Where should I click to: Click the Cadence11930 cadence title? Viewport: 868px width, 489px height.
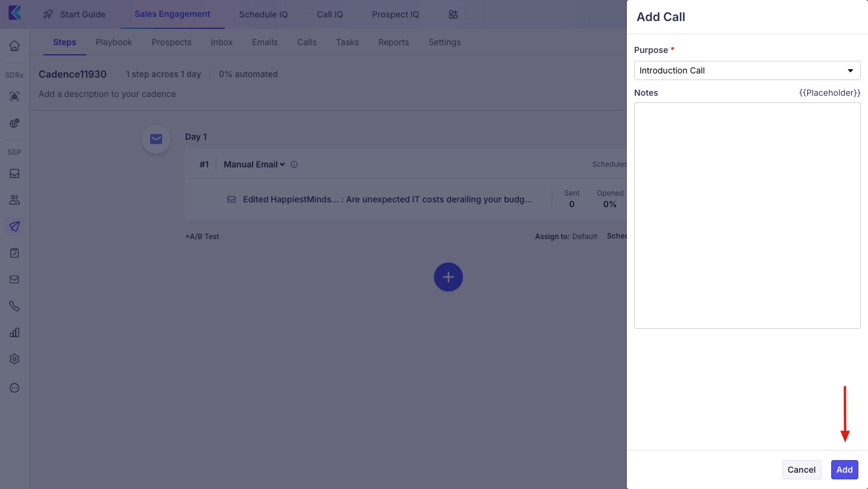pyautogui.click(x=72, y=74)
